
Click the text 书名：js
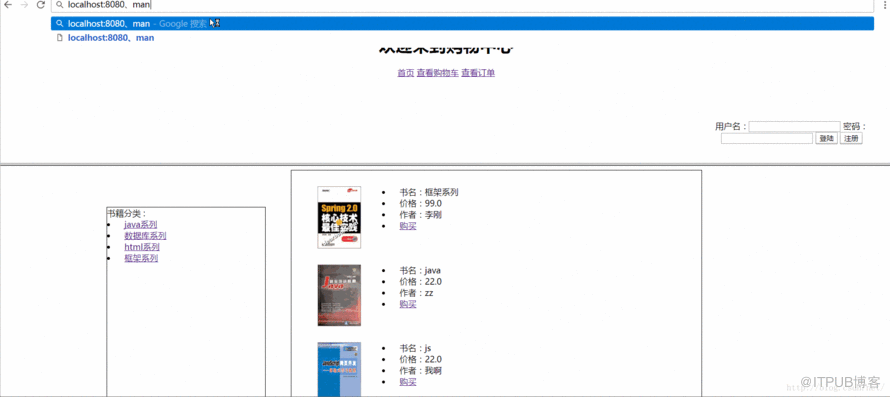(x=415, y=348)
